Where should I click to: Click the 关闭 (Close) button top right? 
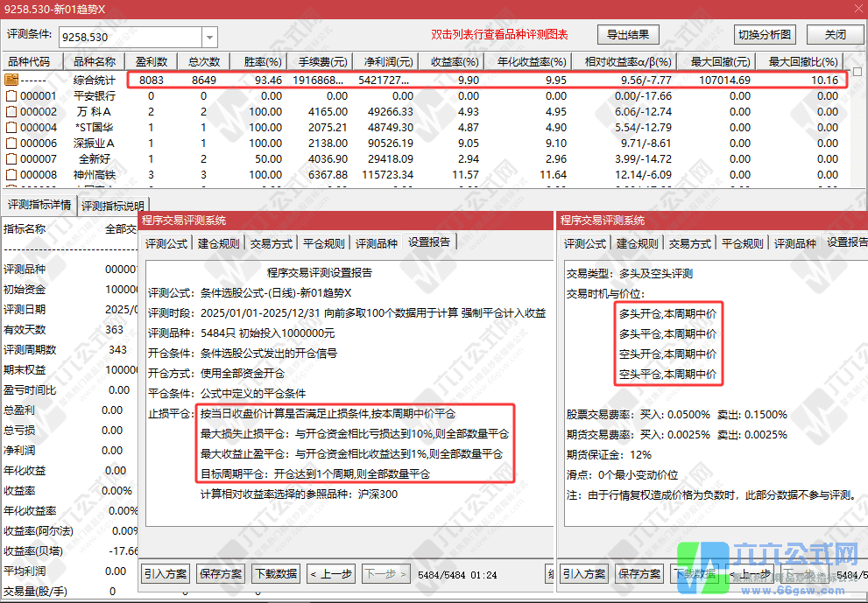point(834,34)
